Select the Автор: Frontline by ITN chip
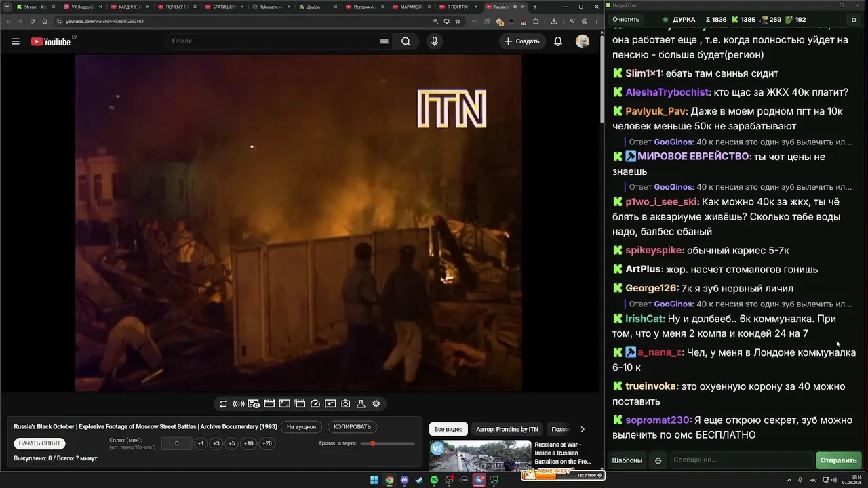The width and height of the screenshot is (868, 488). (x=507, y=429)
